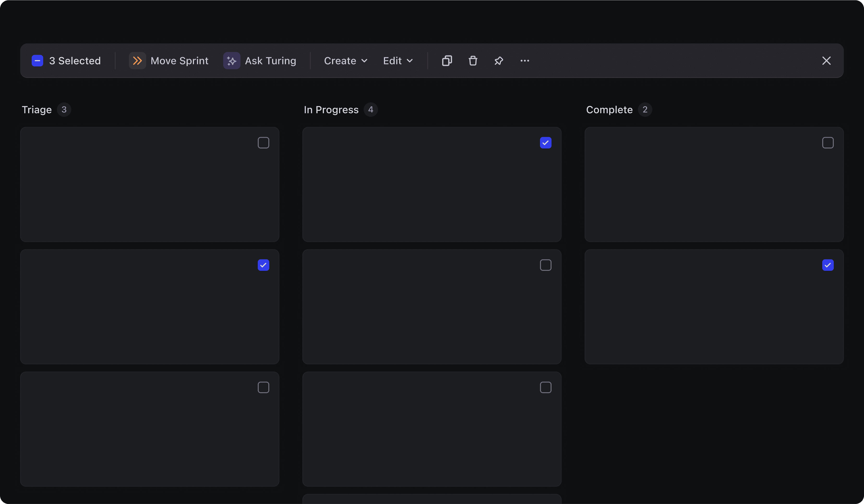Uncheck the first In Progress card
The image size is (864, 504).
546,142
